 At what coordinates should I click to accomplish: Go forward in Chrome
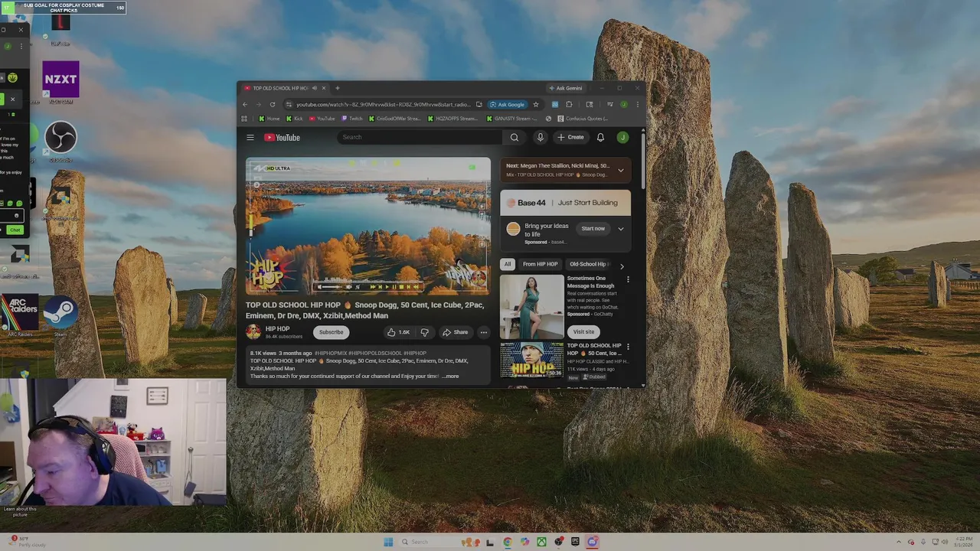[259, 104]
